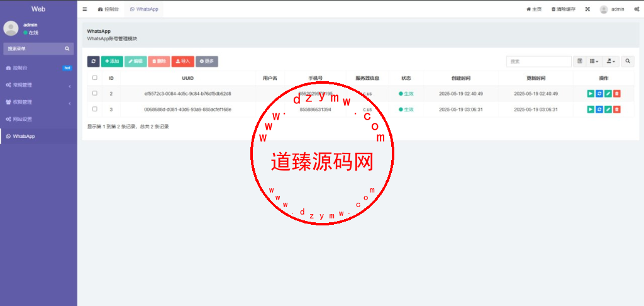Click the 更新时间 column header
644x306 pixels.
(536, 77)
